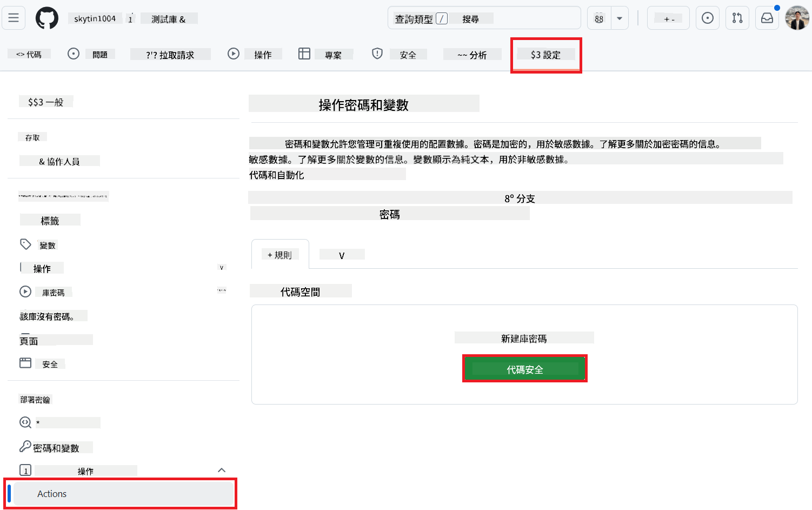
Task: Click the '8° 分支' text
Action: (x=520, y=198)
